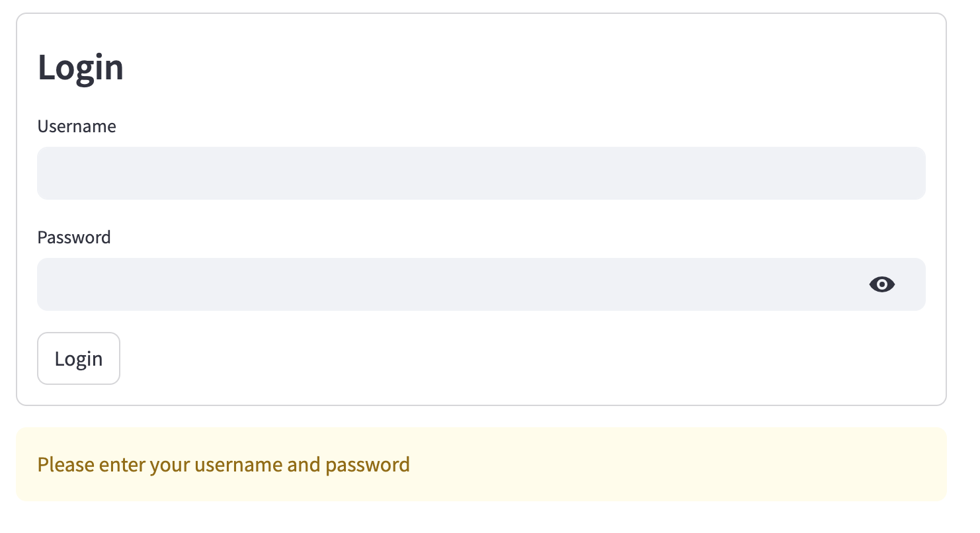Toggle password visibility in Password field
The width and height of the screenshot is (980, 533).
881,284
